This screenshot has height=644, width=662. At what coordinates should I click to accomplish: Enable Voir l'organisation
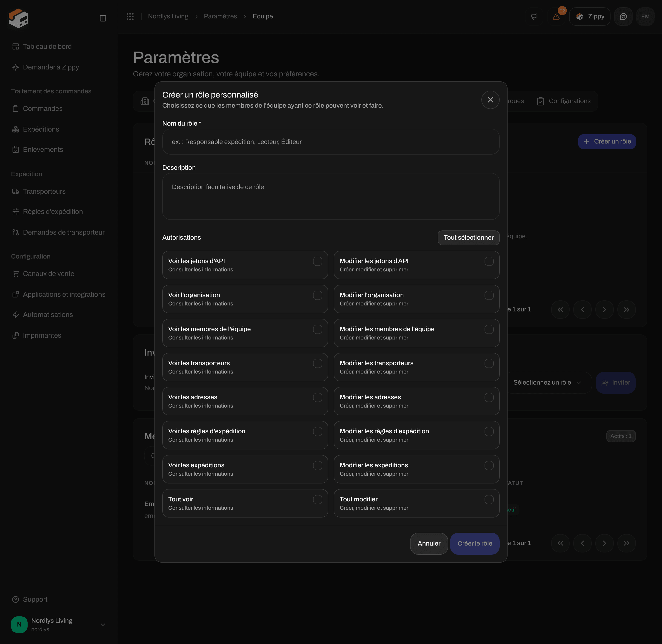pyautogui.click(x=317, y=295)
